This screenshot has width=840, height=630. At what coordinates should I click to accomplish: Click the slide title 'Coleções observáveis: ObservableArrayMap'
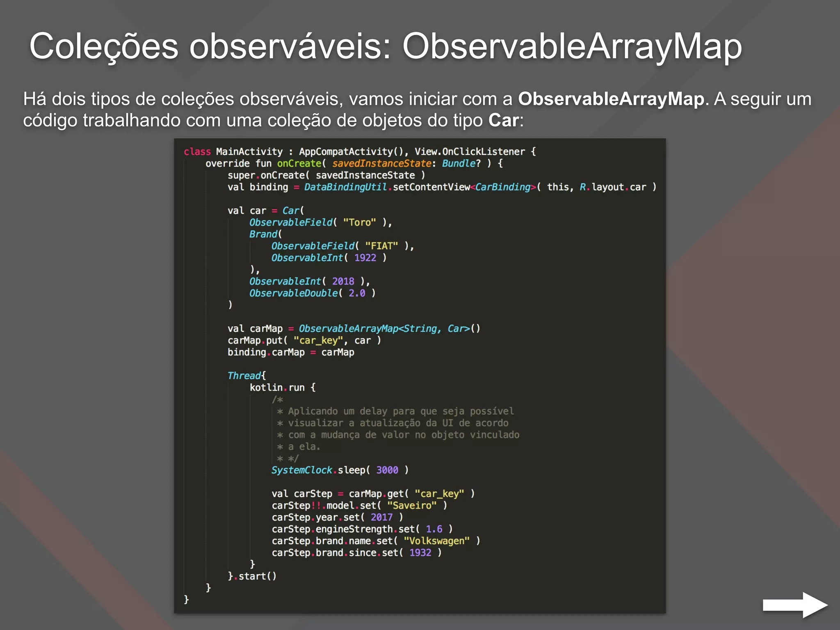pos(386,46)
